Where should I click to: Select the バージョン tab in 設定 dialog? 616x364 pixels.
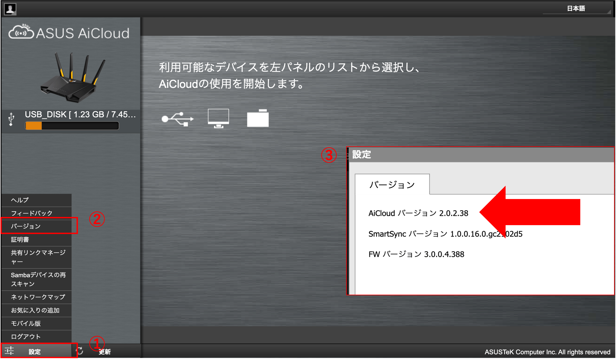click(392, 185)
